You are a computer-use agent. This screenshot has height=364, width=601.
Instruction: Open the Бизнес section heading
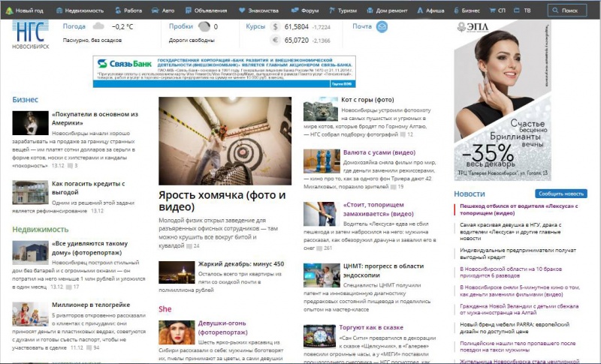25,99
